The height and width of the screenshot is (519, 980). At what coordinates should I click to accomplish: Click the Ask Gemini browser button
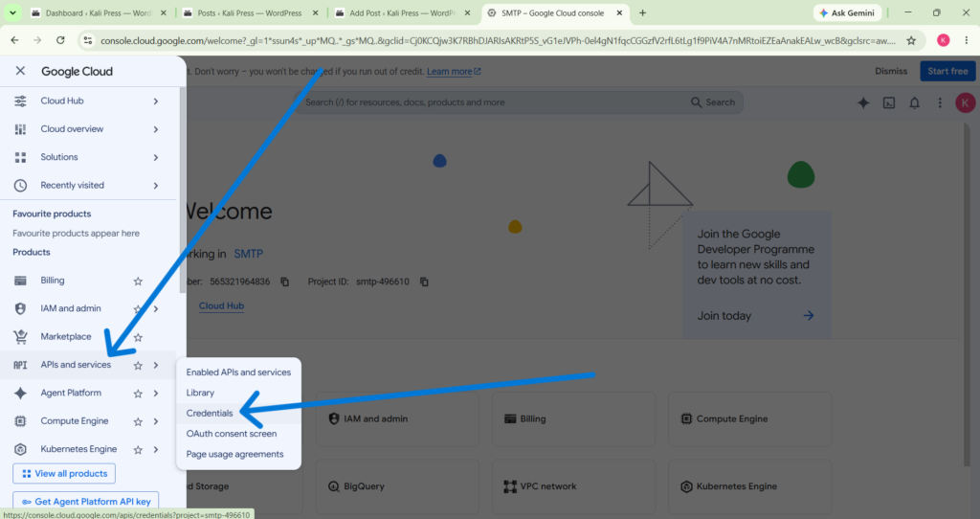pos(847,12)
